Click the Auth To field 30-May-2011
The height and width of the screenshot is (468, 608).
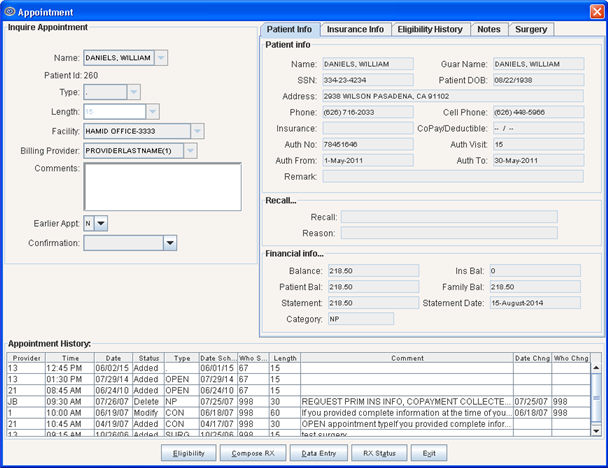coord(538,160)
